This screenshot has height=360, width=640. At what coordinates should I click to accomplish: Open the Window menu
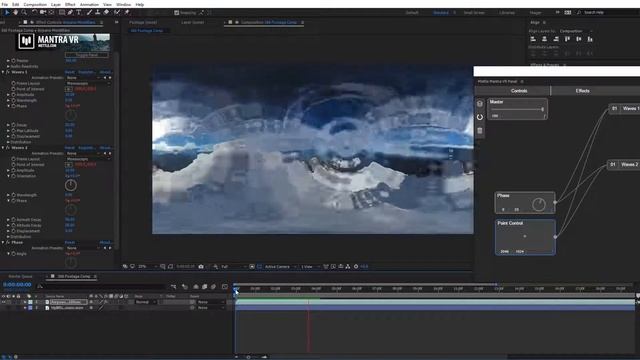coord(123,4)
